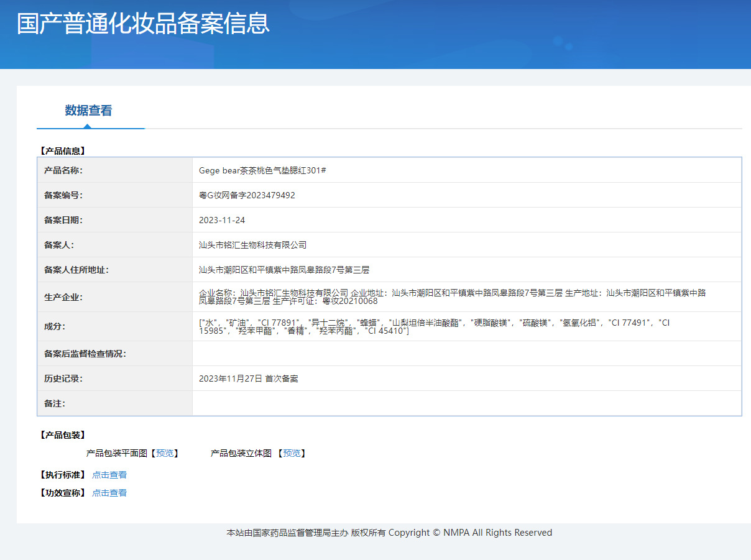751x560 pixels.
Task: Select product name Gege bear茶茶桃色气垫腮红301#
Action: [262, 170]
